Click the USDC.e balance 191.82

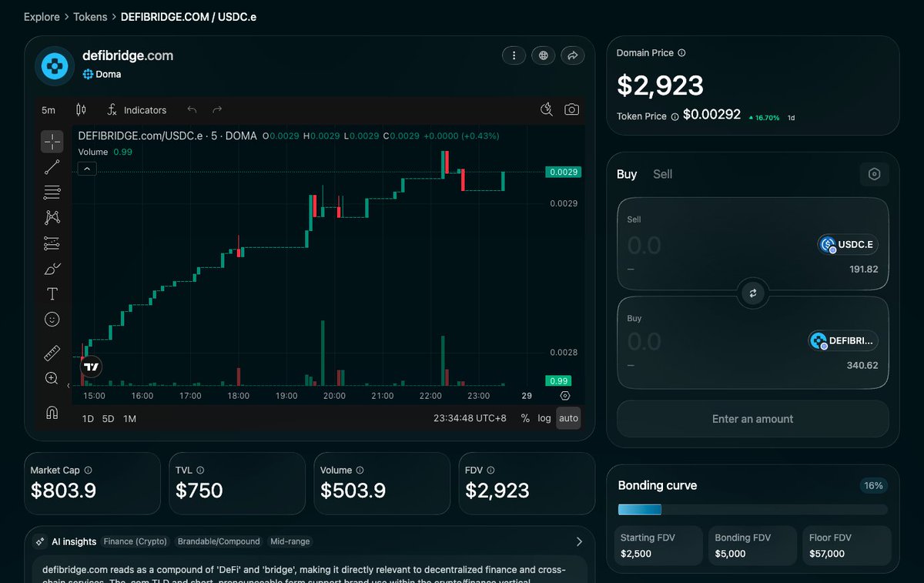[x=863, y=270]
